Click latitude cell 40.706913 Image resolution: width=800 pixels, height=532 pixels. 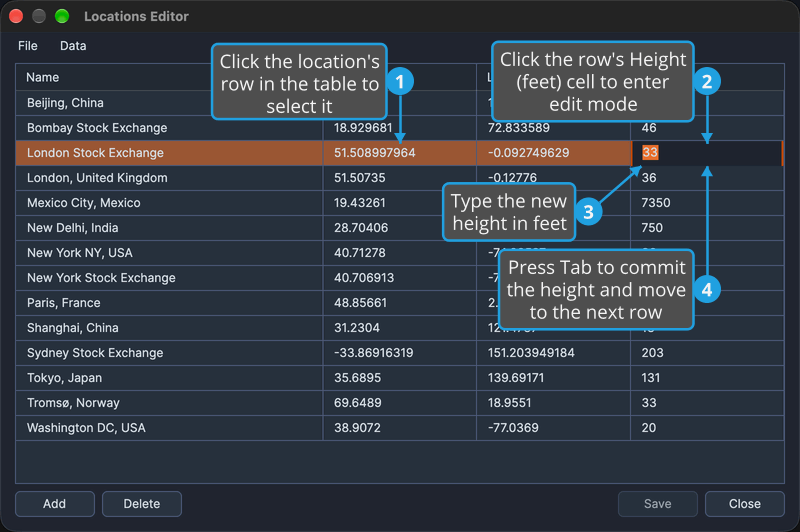coord(399,277)
